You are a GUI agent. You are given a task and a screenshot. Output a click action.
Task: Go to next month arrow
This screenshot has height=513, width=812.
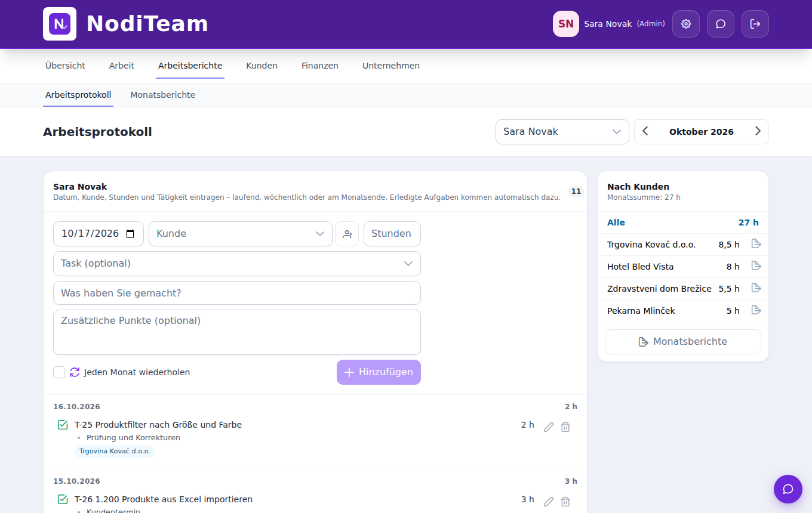758,132
